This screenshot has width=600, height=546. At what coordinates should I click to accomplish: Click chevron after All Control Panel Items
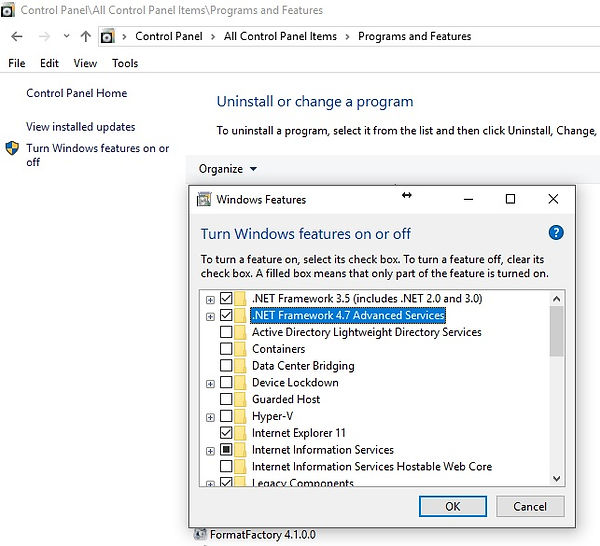[x=347, y=37]
